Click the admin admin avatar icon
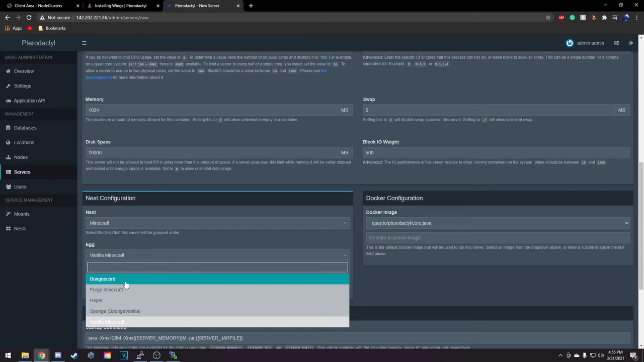Screen dimensions: 644x362 570,43
